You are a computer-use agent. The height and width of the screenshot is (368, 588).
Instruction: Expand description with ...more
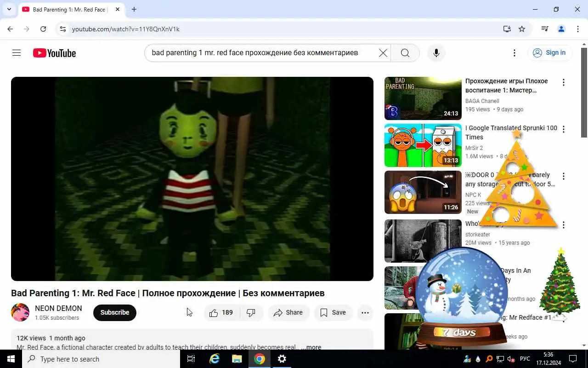(311, 347)
